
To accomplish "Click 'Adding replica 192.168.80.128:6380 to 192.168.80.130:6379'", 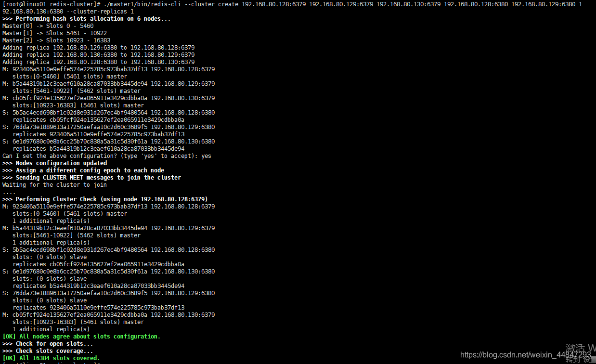I will 99,62.
